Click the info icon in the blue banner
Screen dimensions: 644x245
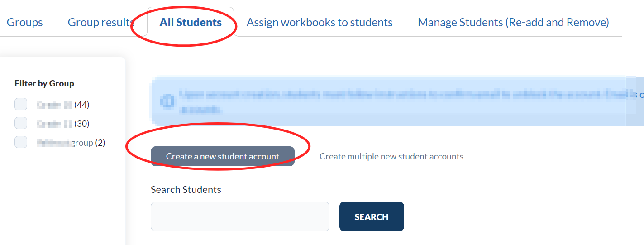[167, 101]
